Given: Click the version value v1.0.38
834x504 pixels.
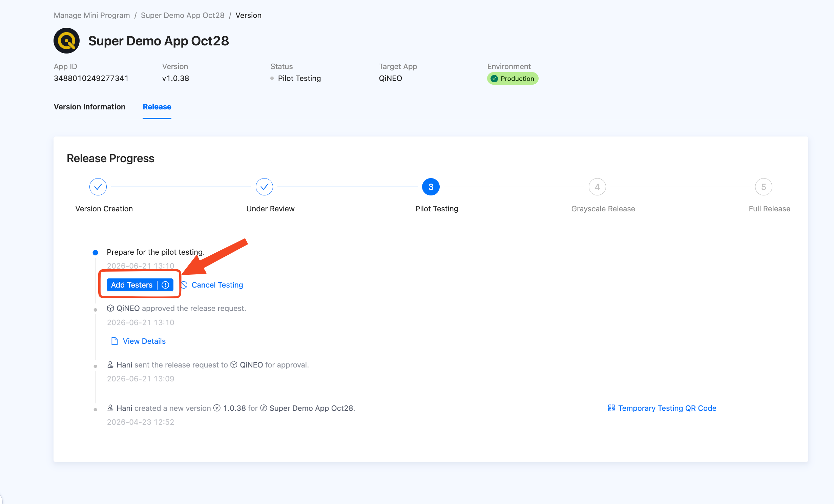Looking at the screenshot, I should (175, 78).
